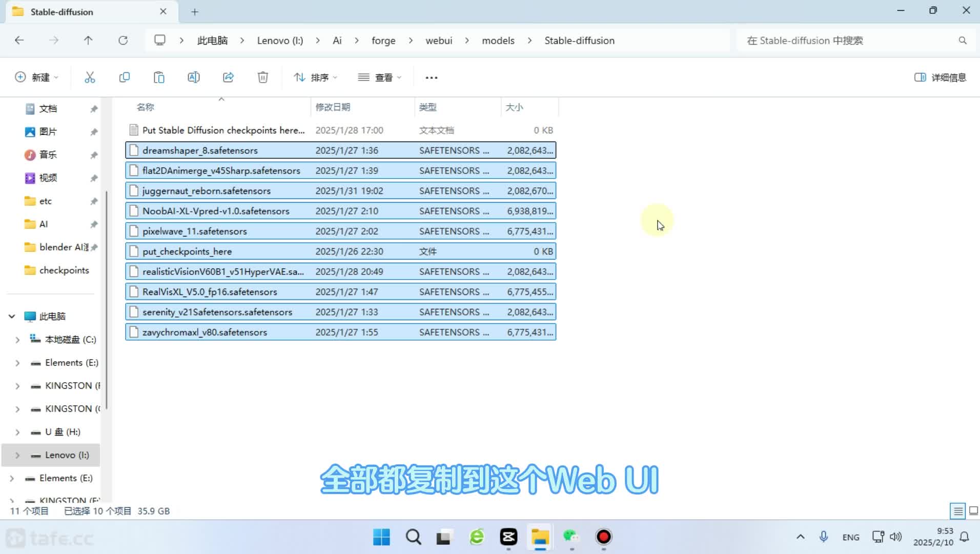980x554 pixels.
Task: Click the Copy icon in toolbar
Action: pos(124,77)
